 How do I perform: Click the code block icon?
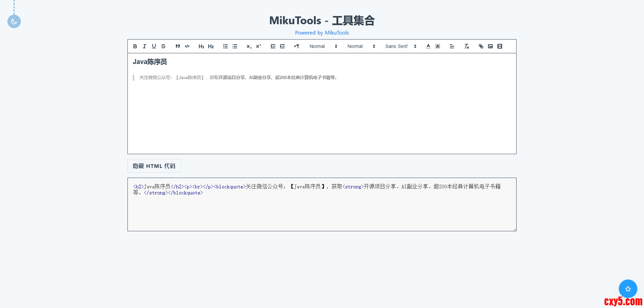[187, 46]
